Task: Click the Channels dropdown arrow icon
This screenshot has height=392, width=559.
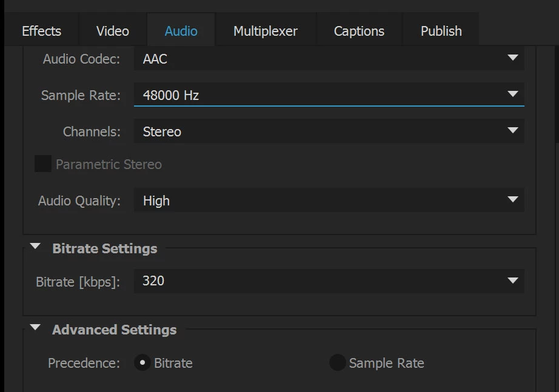Action: [x=513, y=131]
